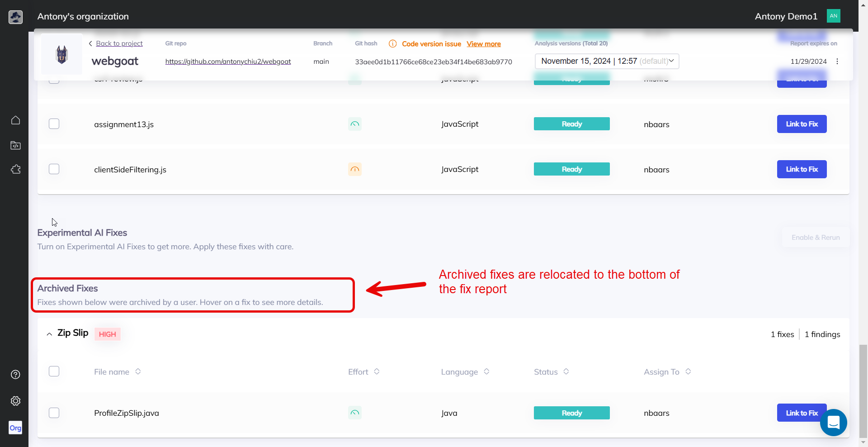Tick the ProfileZipSlip.java checkbox
868x447 pixels.
(54, 413)
